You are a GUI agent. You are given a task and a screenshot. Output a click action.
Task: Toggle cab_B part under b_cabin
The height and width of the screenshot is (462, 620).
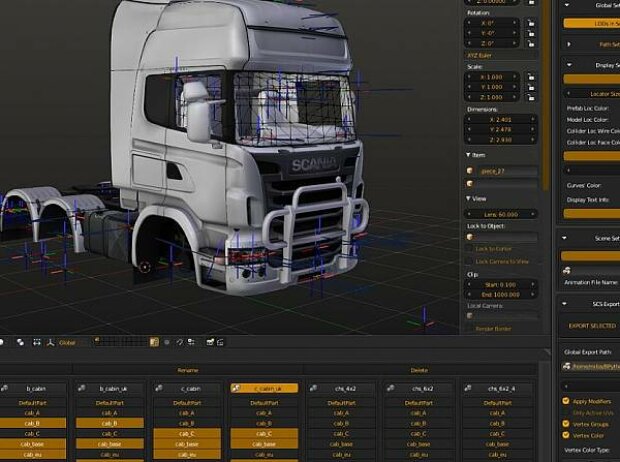click(x=32, y=423)
